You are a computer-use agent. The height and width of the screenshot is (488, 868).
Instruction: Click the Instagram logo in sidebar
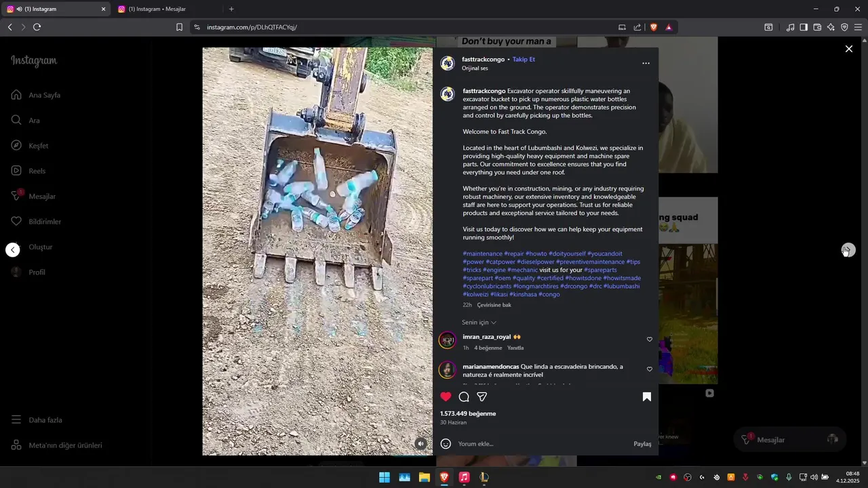click(x=34, y=61)
